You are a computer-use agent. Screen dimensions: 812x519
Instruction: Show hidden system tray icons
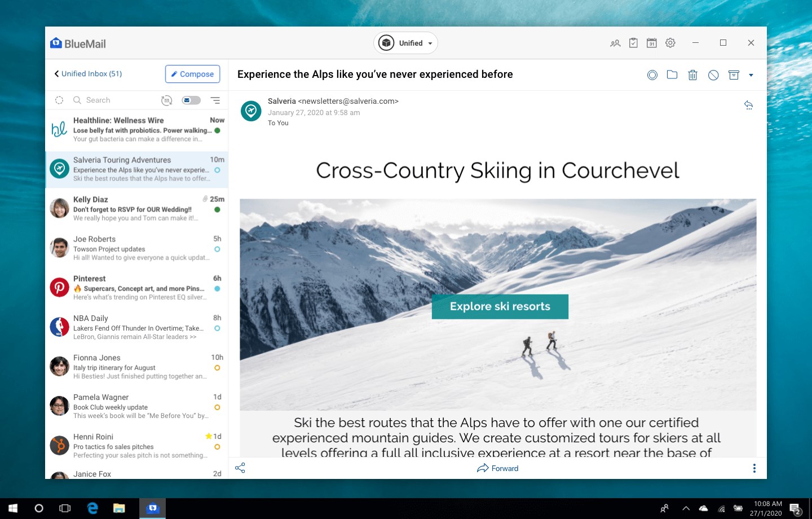click(686, 508)
